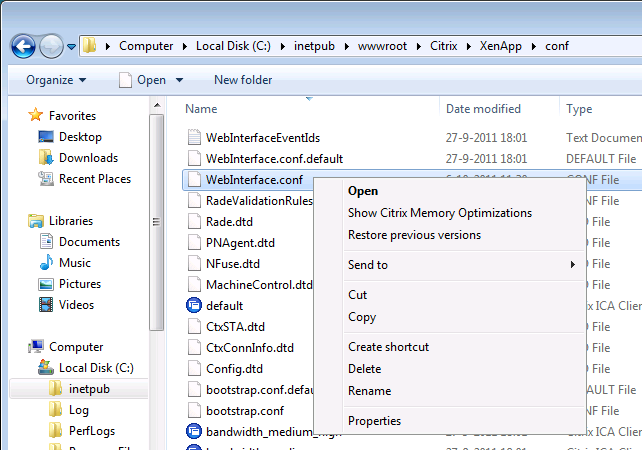Viewport: 642px width, 450px height.
Task: Open the Organize dropdown menu
Action: [56, 80]
